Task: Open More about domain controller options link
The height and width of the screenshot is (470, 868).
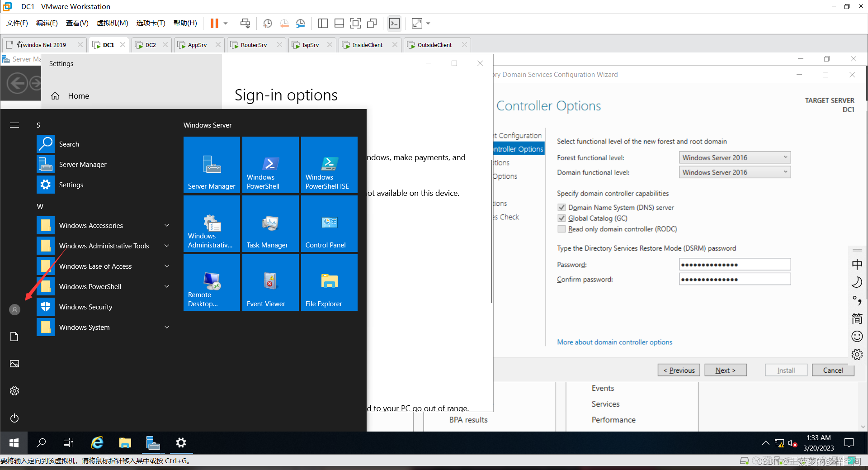Action: pos(614,342)
